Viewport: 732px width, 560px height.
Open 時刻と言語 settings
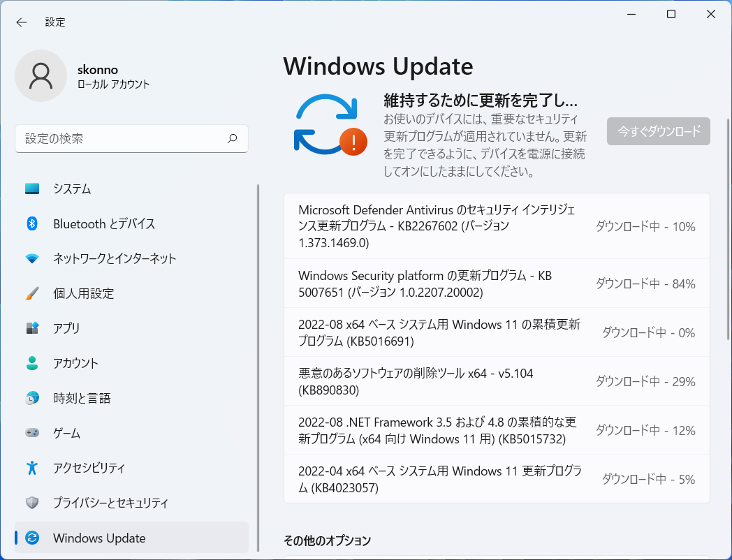tap(131, 398)
